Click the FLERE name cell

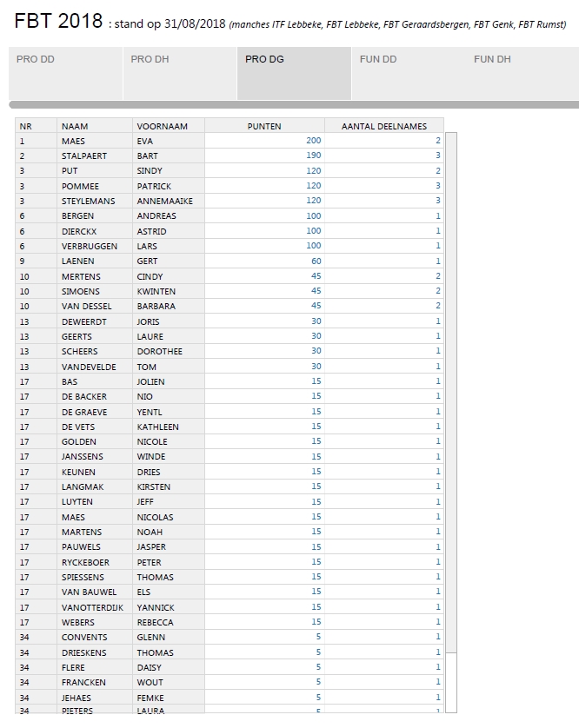(x=95, y=666)
